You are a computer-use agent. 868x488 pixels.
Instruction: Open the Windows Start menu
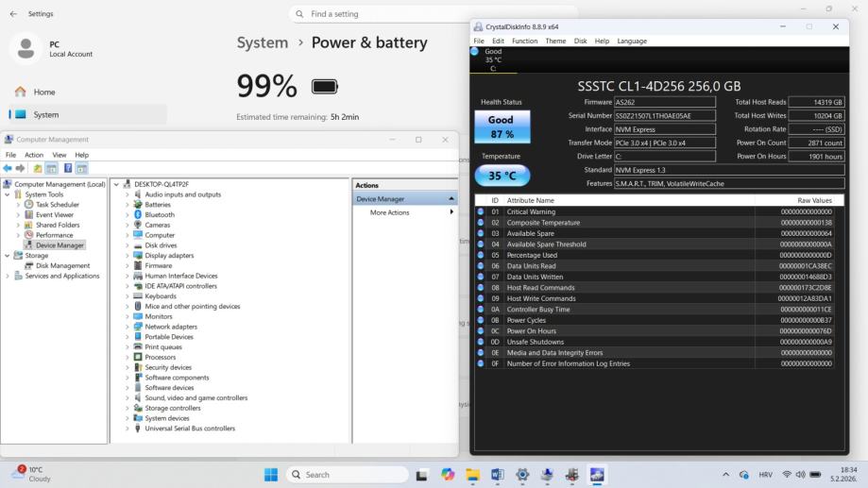[x=271, y=475]
